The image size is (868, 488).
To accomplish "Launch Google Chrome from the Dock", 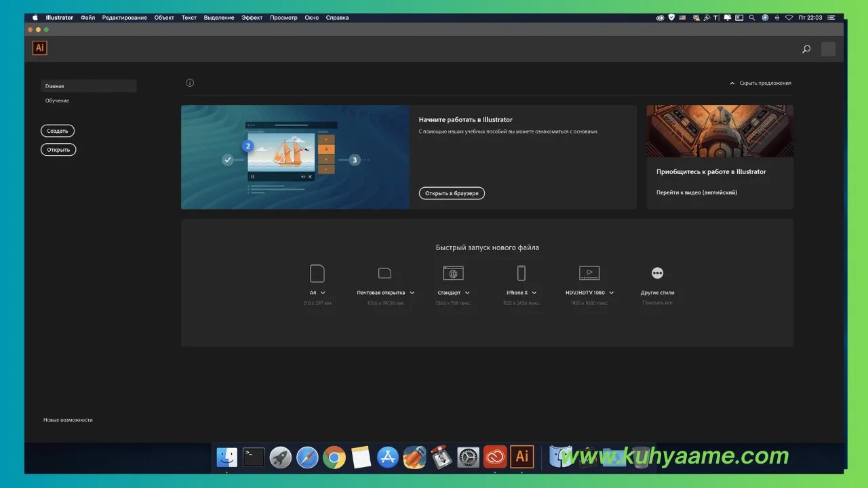I will pyautogui.click(x=334, y=457).
